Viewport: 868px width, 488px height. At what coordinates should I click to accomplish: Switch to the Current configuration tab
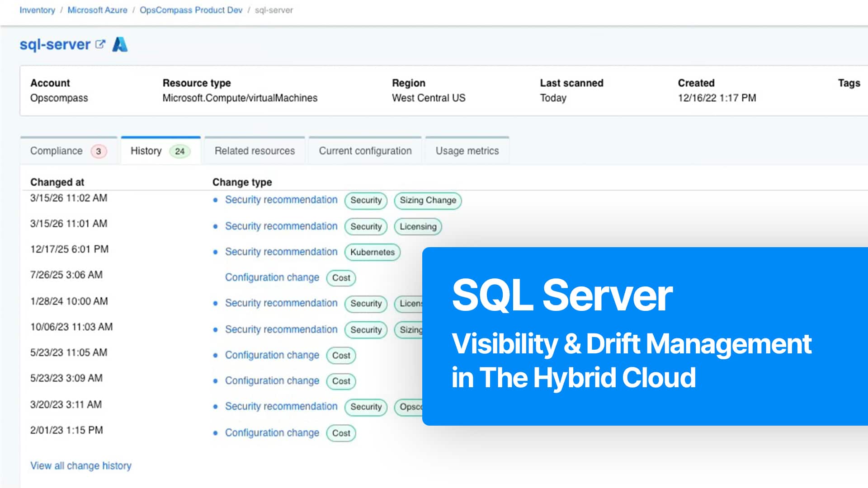click(365, 150)
